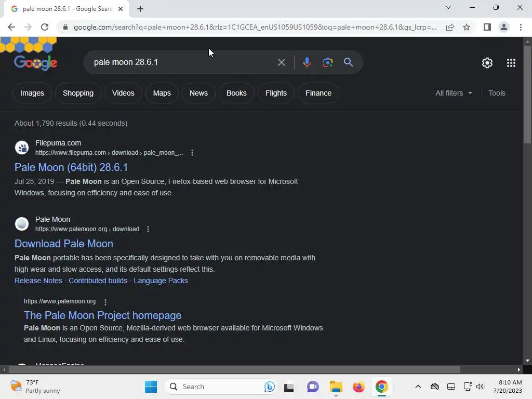Open Pale Moon (64bit) 28.6.1 result

coord(71,167)
